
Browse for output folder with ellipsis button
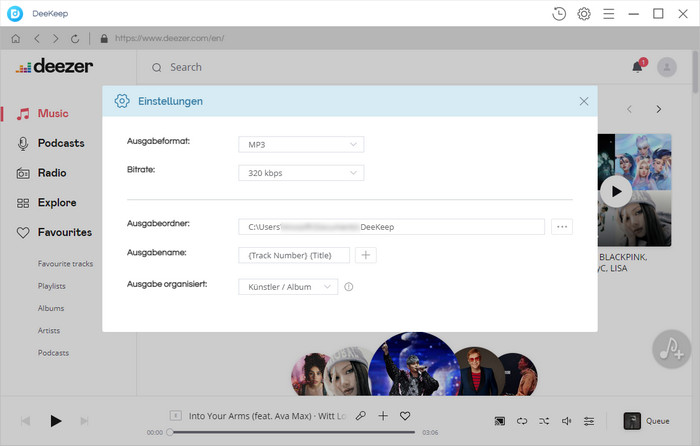click(562, 227)
